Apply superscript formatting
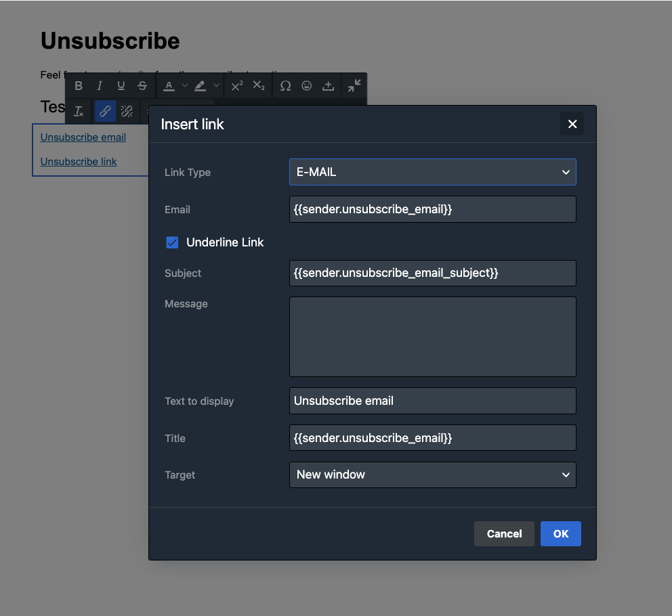The height and width of the screenshot is (616, 672). click(x=236, y=86)
